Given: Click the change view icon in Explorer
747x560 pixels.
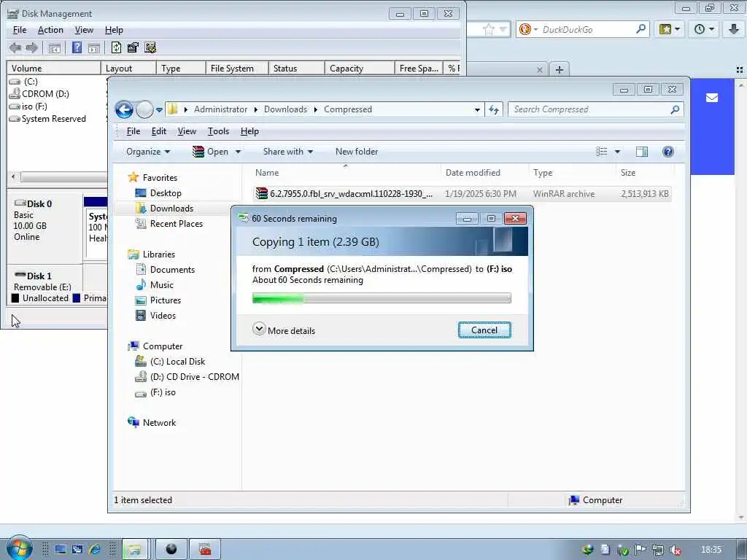Looking at the screenshot, I should [602, 152].
